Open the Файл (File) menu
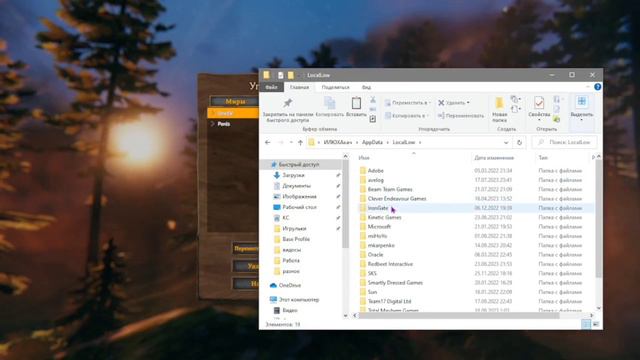This screenshot has height=360, width=640. (271, 87)
